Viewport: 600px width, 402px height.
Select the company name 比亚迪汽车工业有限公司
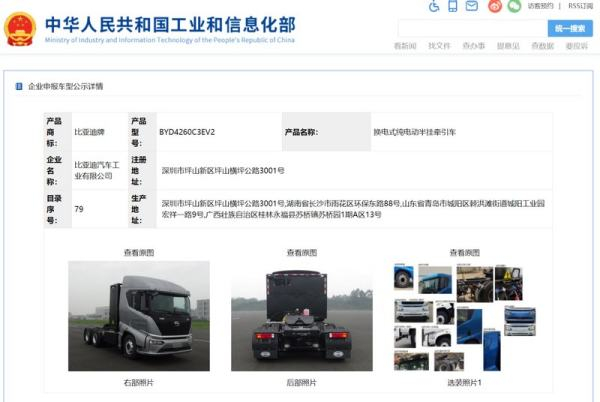tap(97, 171)
